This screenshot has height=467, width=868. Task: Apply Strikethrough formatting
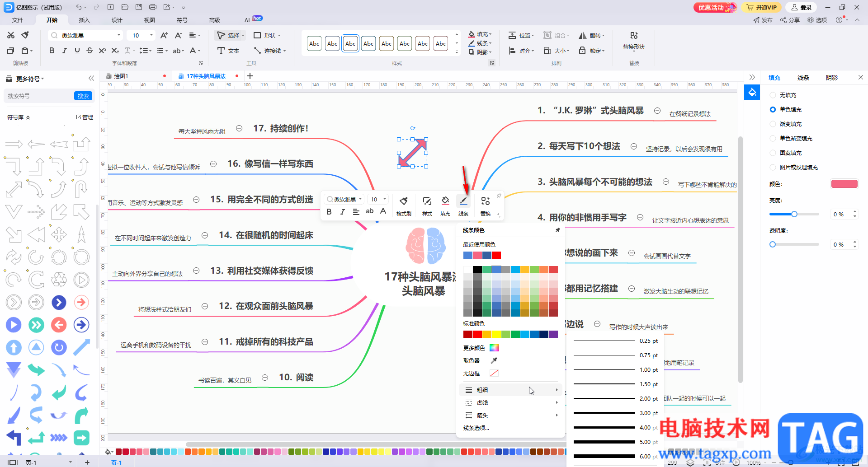point(90,51)
